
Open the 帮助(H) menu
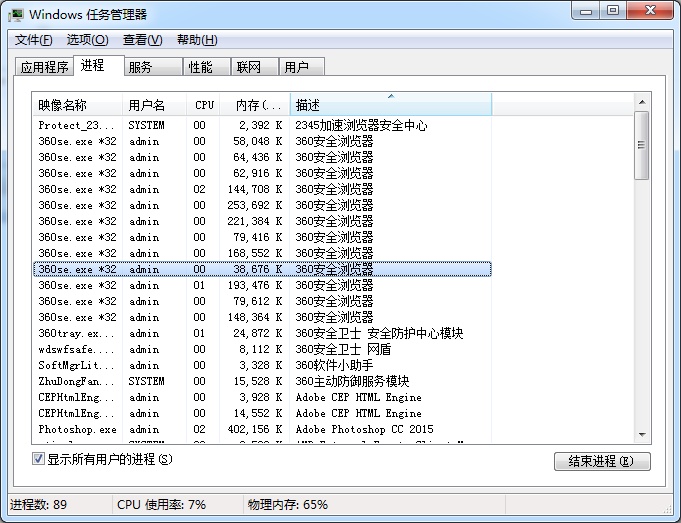coord(197,40)
